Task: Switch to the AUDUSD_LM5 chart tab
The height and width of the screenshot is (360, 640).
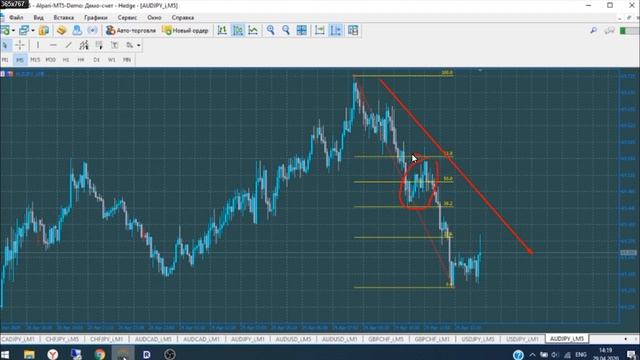Action: point(293,339)
